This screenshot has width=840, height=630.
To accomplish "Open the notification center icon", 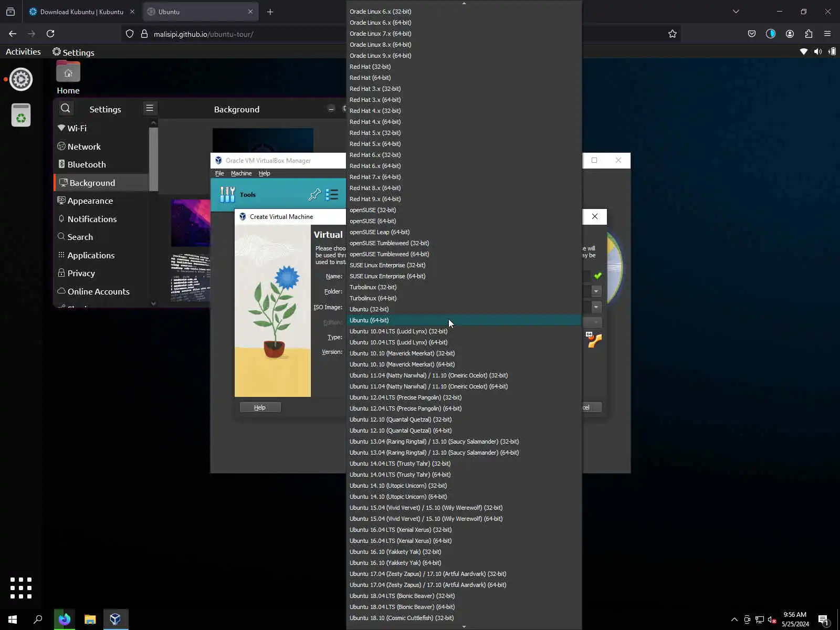I will tap(823, 620).
